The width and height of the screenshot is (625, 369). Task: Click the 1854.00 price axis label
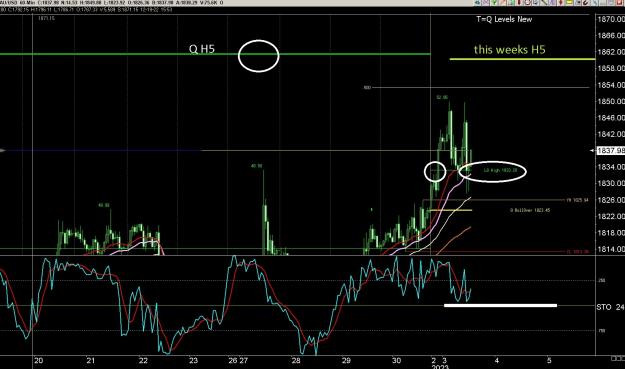(611, 85)
